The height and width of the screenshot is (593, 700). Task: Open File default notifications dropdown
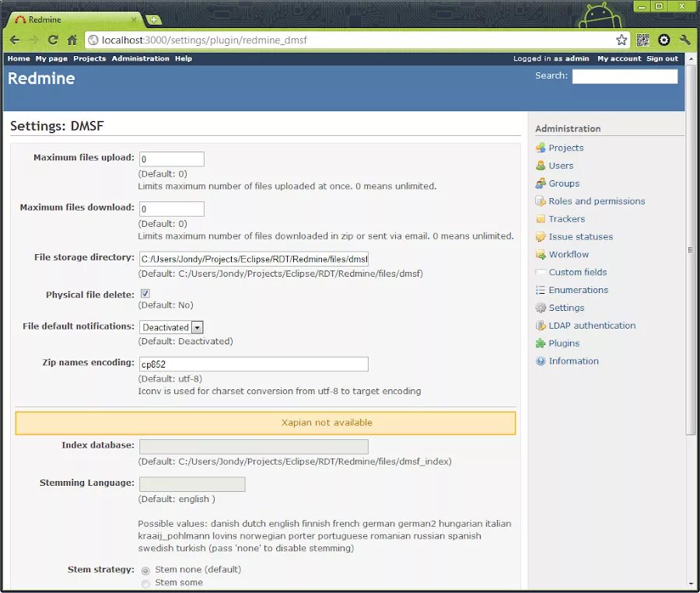pyautogui.click(x=171, y=327)
